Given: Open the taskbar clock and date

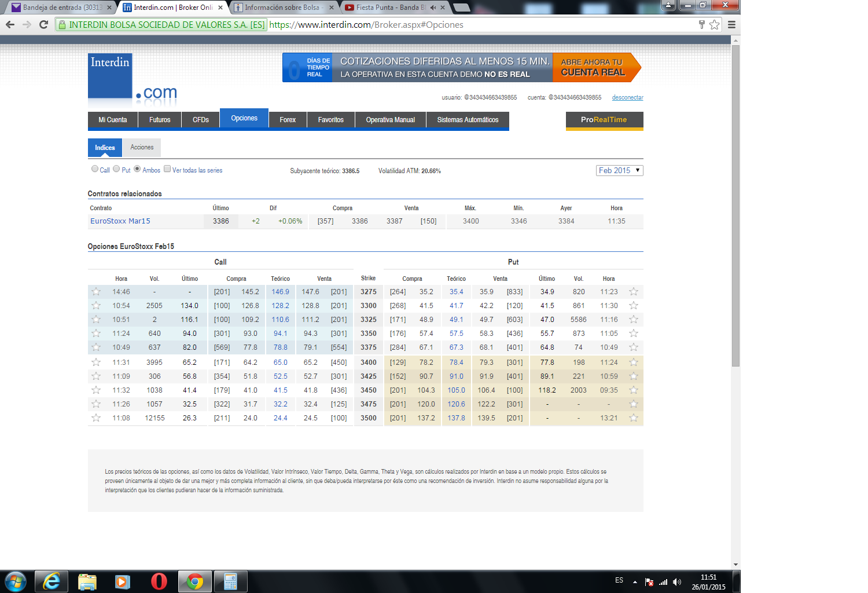Looking at the screenshot, I should click(709, 582).
